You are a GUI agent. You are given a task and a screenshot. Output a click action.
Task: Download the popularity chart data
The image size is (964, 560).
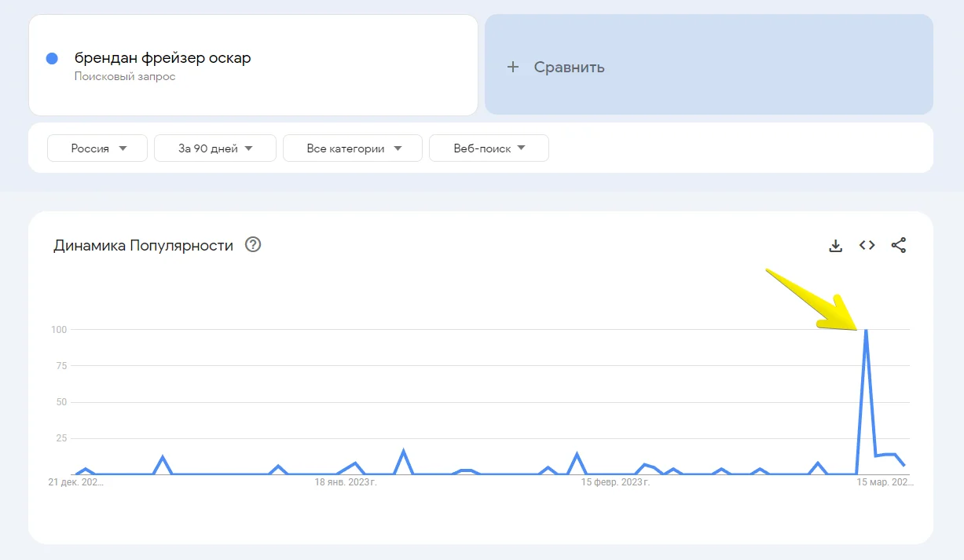835,246
